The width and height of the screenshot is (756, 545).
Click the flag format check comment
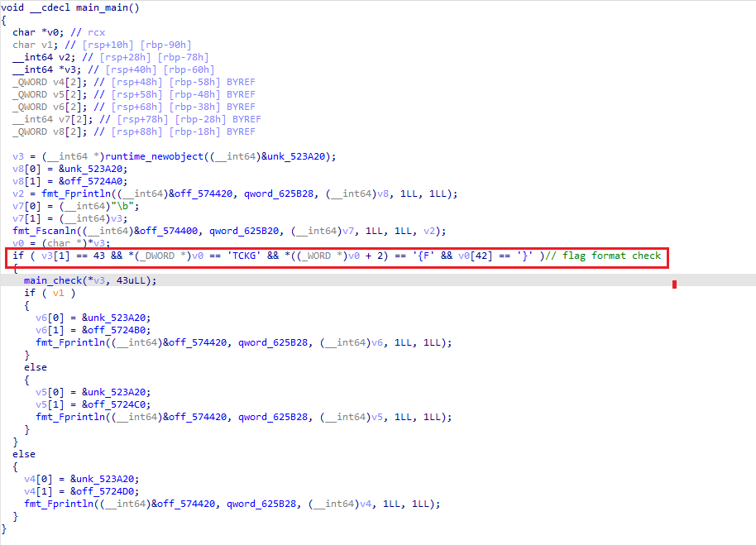(x=603, y=256)
